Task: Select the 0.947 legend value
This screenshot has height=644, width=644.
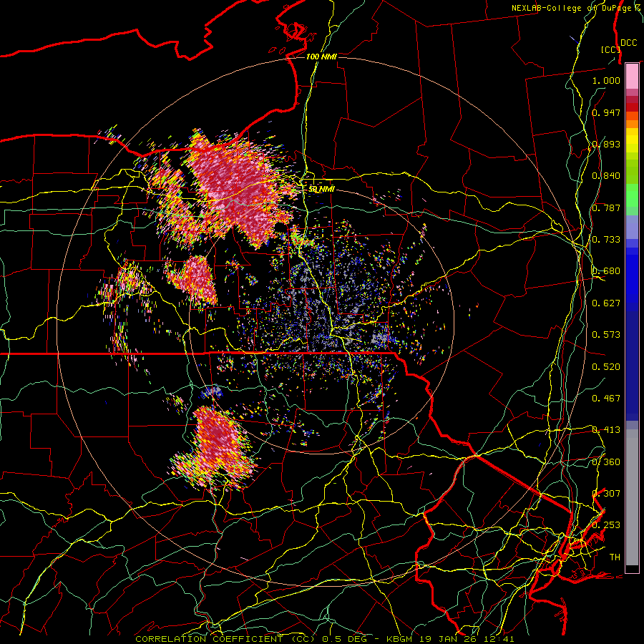Action: [x=606, y=112]
